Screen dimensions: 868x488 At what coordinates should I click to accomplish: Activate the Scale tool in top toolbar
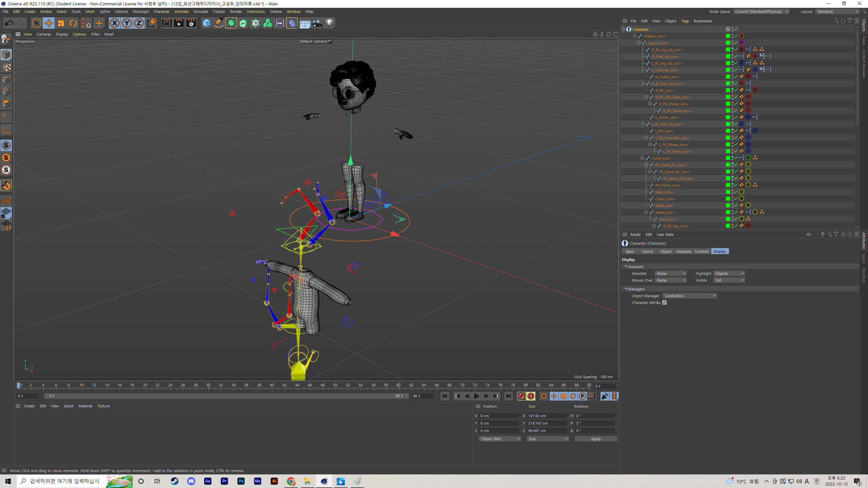(61, 23)
